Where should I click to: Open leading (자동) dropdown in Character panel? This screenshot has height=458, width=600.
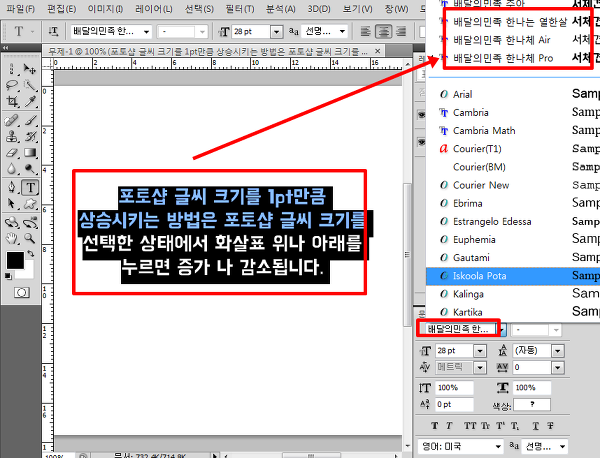558,350
